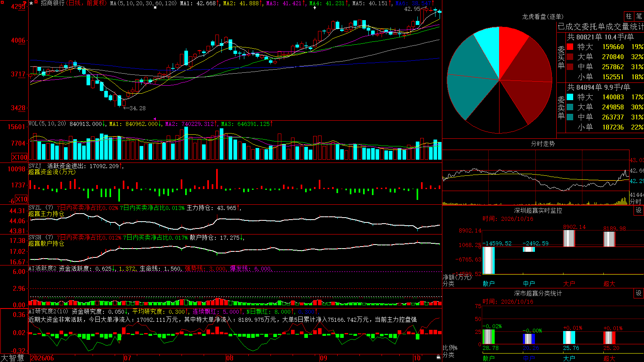
Task: Click the teal 中单 sell swatch
Action: pyautogui.click(x=570, y=117)
